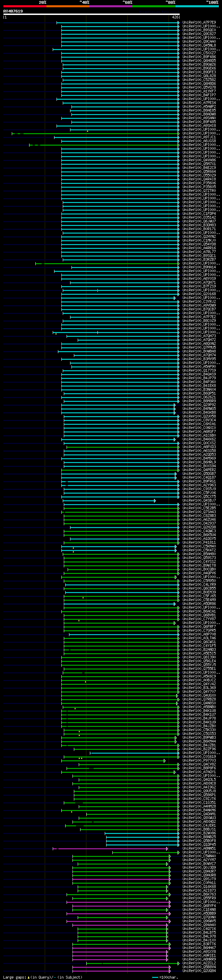Click UniRef100_P41811 label
This screenshot has height=980, width=222.
coord(199,543)
